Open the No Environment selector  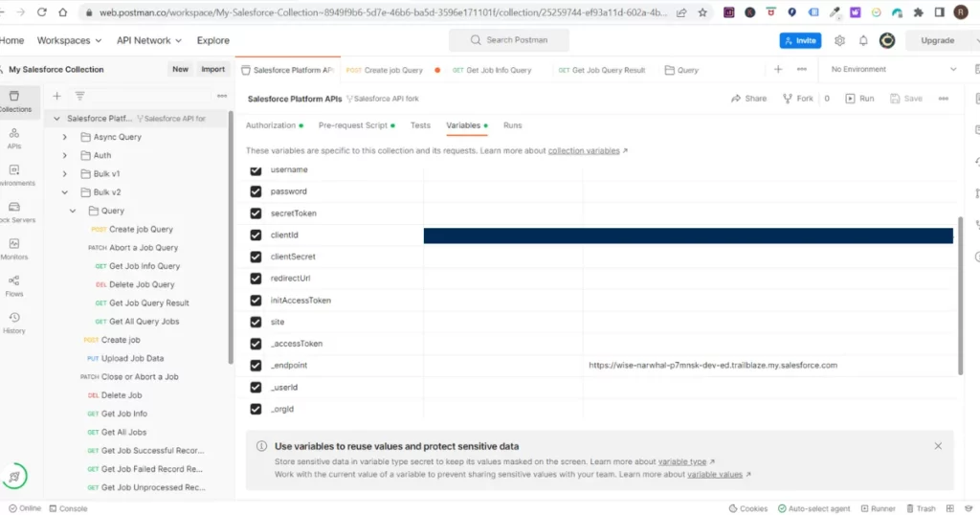[893, 69]
